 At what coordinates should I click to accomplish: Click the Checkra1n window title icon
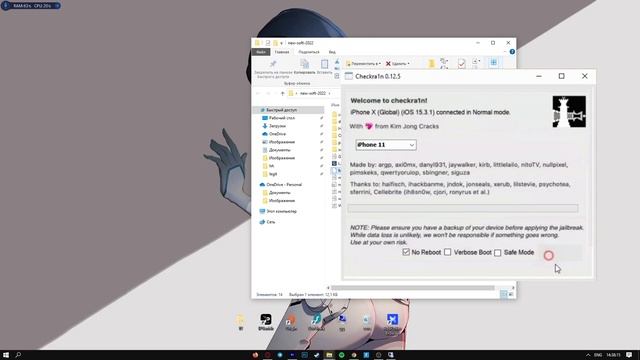coord(349,76)
